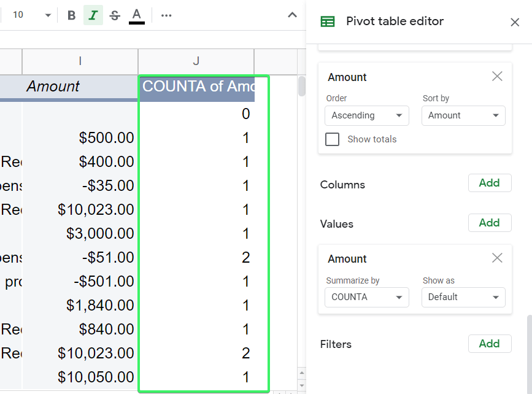Viewport: 532px width, 394px height.
Task: Select the count 2 next to -$51.00
Action: click(196, 257)
